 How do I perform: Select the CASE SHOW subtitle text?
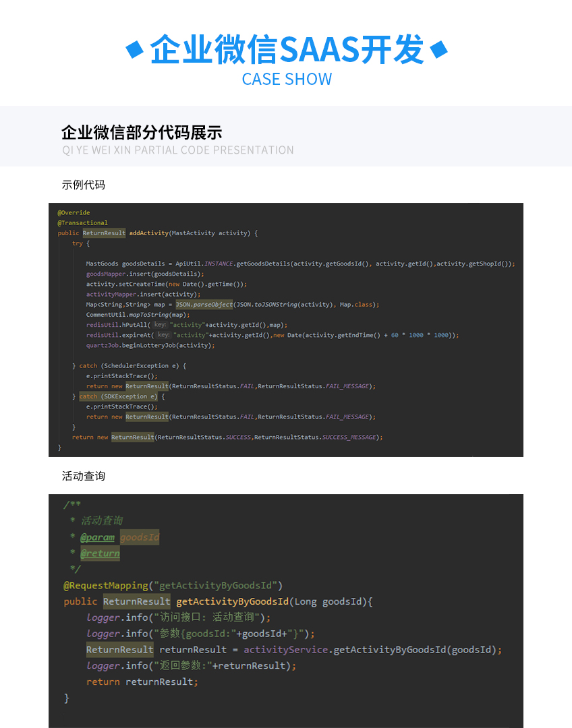(287, 79)
